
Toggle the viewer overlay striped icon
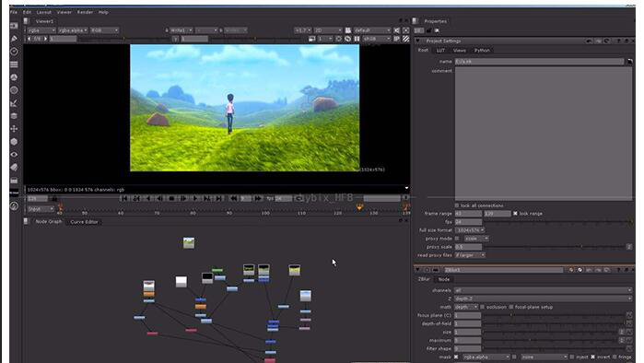[x=405, y=39]
